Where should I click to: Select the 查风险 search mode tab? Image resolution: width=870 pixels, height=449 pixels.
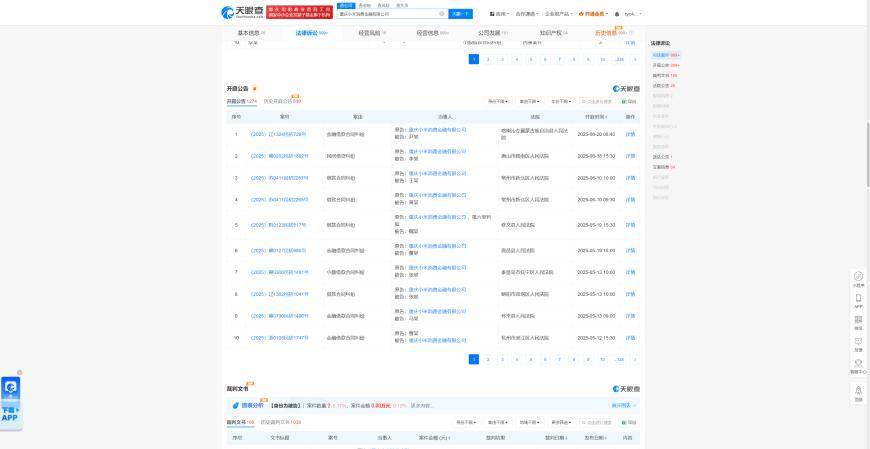[x=383, y=5]
